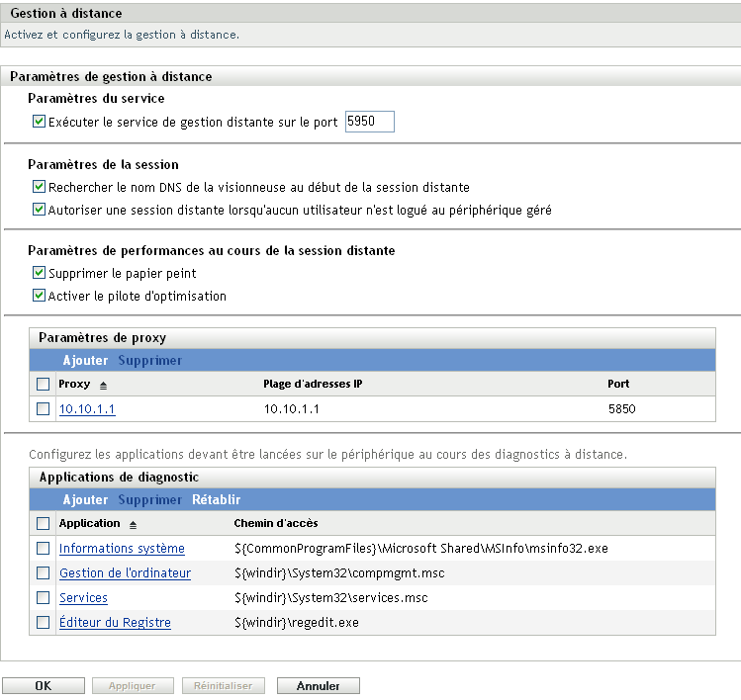Click the port value 5850
The height and width of the screenshot is (700, 741).
click(x=622, y=409)
